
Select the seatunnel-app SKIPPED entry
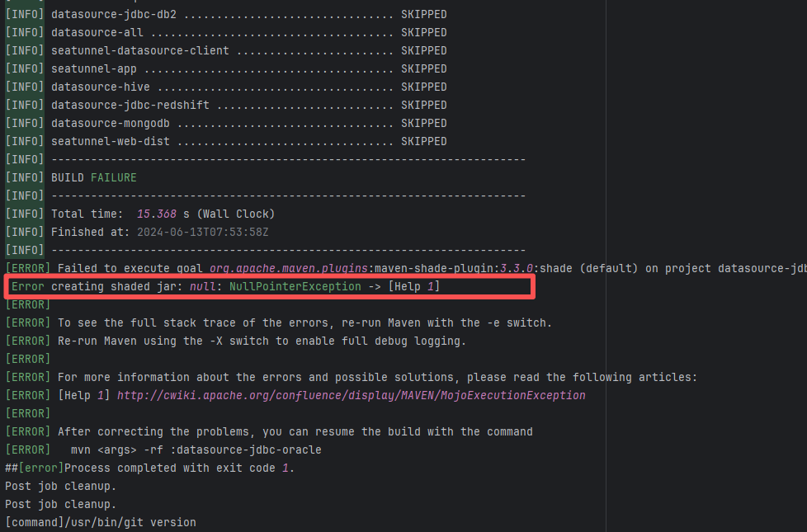(248, 68)
